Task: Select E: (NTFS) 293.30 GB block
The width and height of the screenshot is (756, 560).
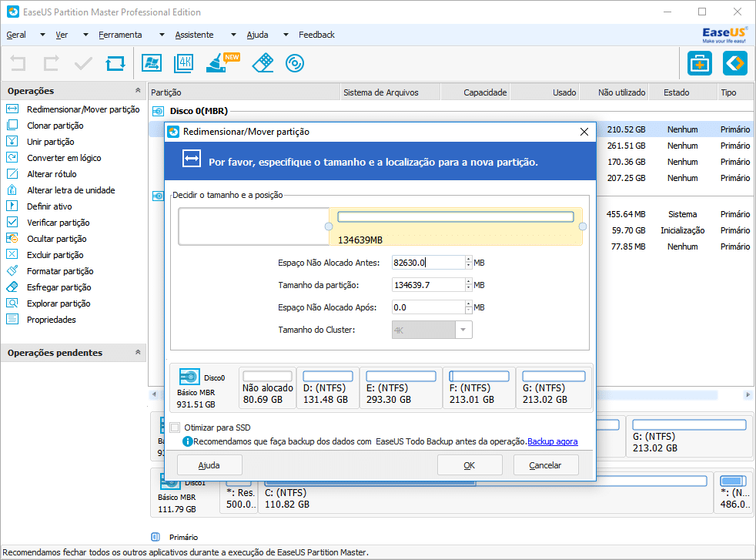Action: click(x=401, y=387)
